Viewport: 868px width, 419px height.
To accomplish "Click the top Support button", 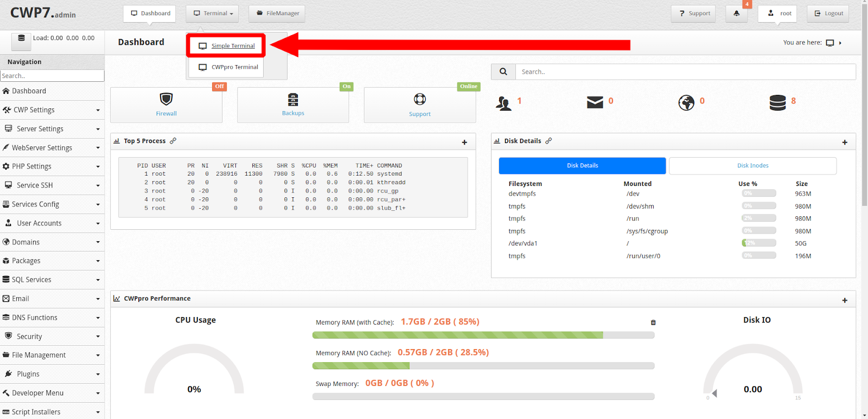I will (693, 14).
